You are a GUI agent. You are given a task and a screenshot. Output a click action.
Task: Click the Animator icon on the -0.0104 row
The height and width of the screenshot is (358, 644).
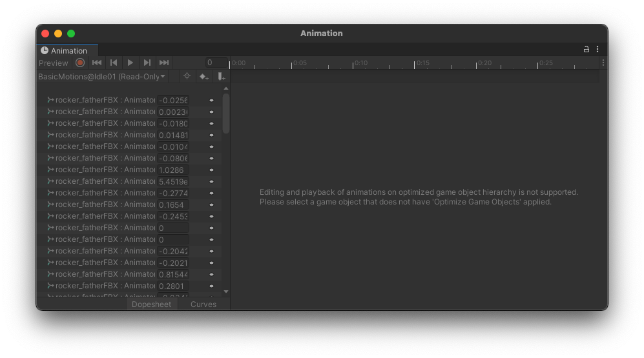(x=50, y=146)
